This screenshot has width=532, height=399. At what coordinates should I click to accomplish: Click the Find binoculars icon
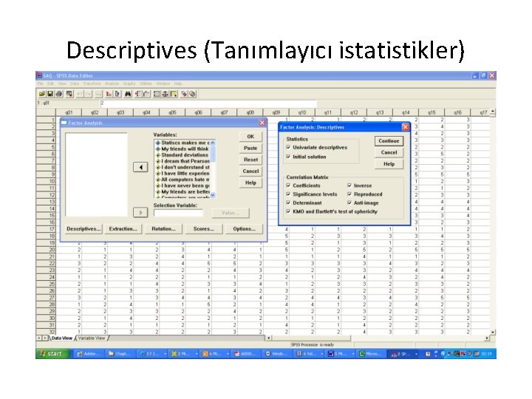tap(128, 94)
